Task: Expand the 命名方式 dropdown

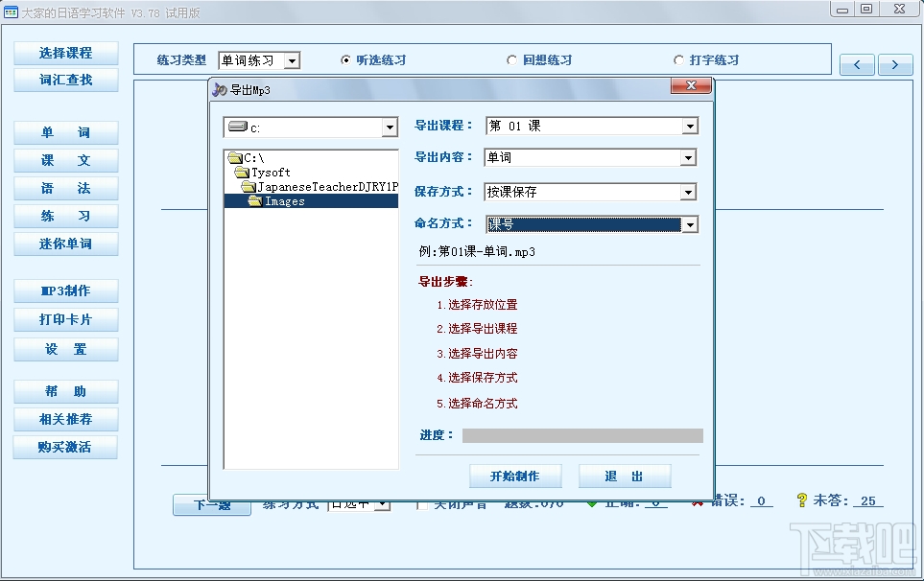Action: click(x=690, y=225)
